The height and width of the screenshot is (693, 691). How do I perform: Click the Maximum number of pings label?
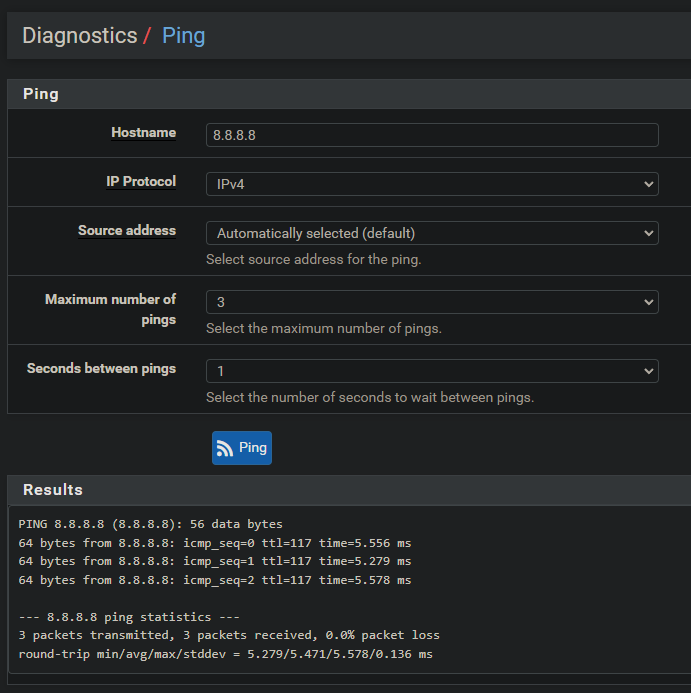111,309
